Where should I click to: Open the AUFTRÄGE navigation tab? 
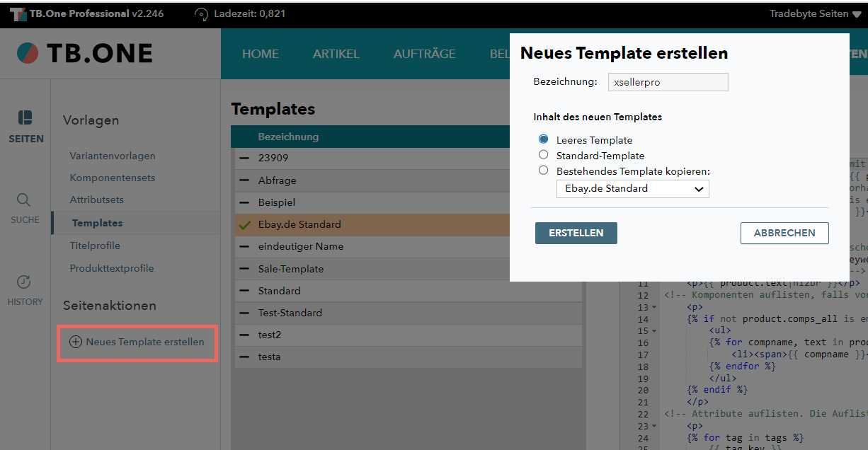(425, 54)
